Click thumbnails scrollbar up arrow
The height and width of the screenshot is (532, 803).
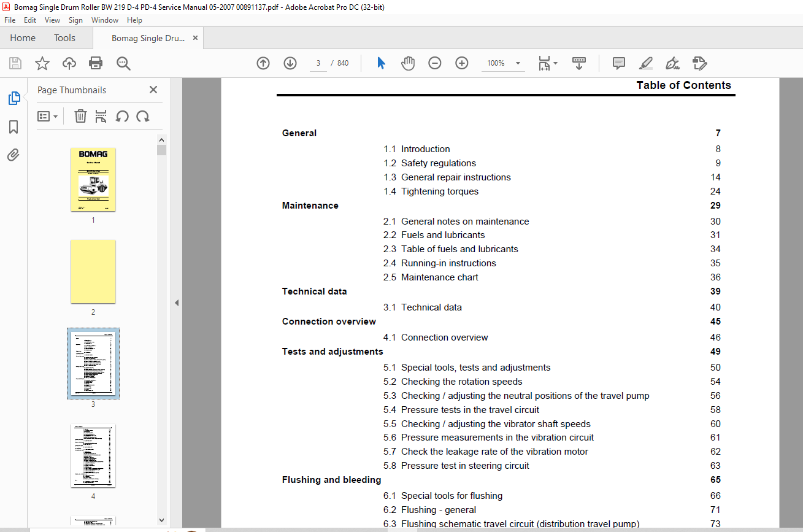click(161, 139)
